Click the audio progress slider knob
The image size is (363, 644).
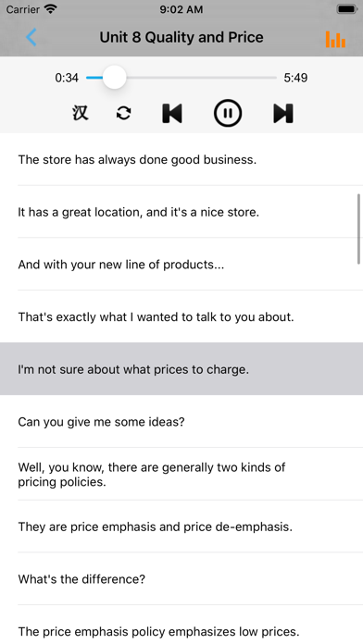(114, 77)
